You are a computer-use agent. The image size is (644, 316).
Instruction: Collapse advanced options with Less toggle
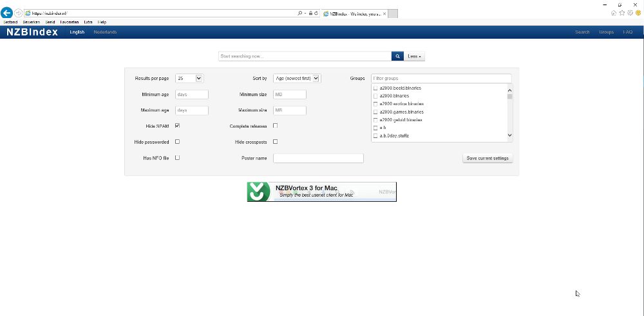[x=415, y=56]
